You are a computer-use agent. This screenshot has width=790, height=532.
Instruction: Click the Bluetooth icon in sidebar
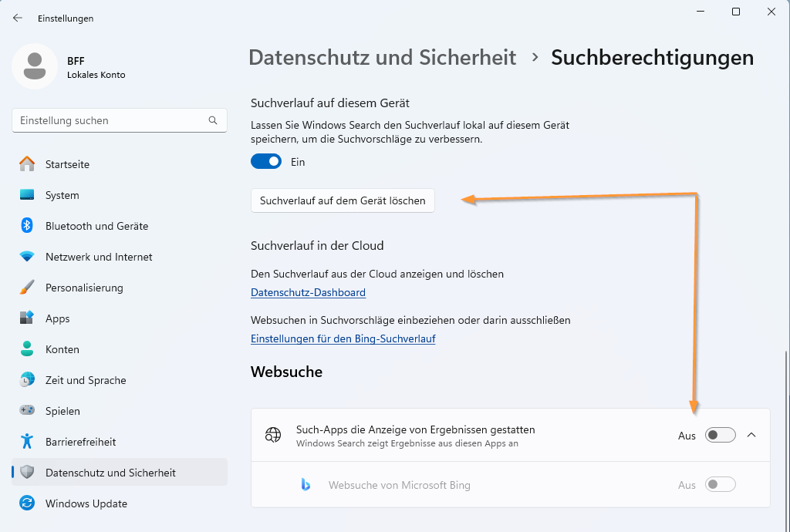[27, 226]
